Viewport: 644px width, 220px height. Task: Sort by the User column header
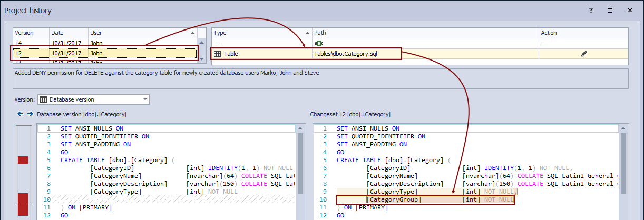click(x=142, y=33)
